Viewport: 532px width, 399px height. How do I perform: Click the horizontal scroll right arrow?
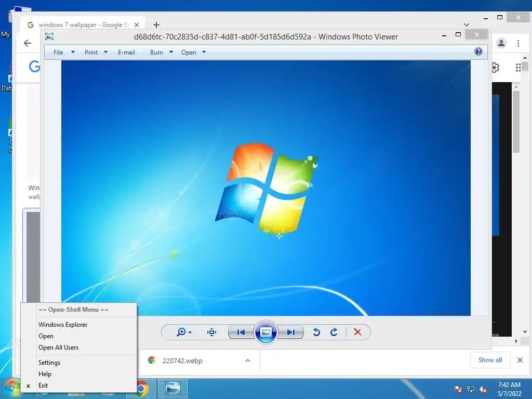point(516,341)
